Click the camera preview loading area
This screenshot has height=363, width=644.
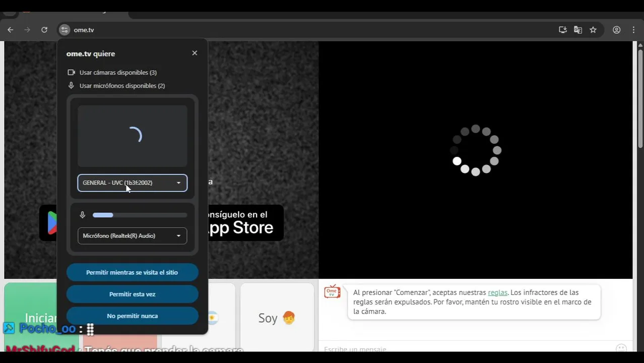point(132,136)
